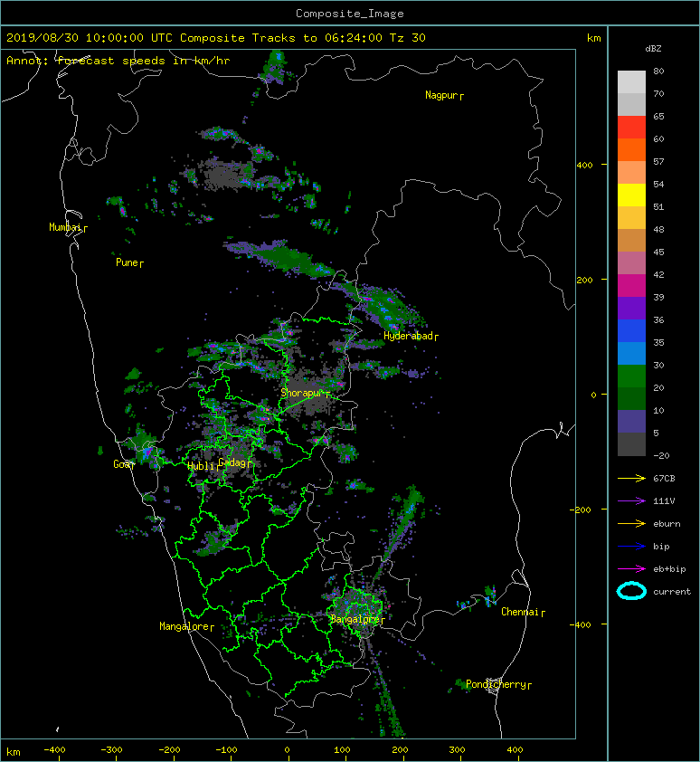Pick the orange 57-60 dBZ color band
This screenshot has height=762, width=700.
[631, 150]
